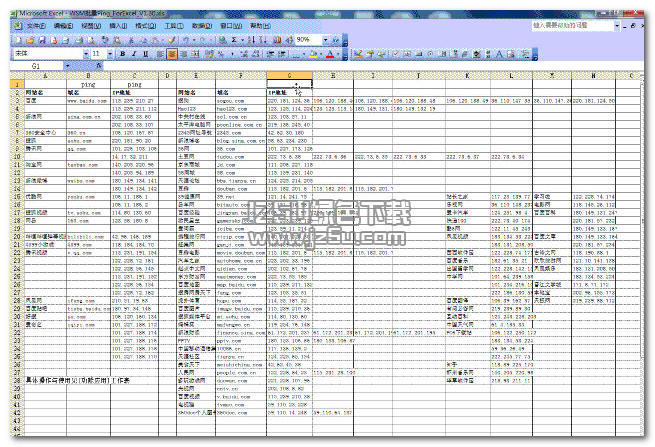This screenshot has width=655, height=447.
Task: Open the font size dropdown
Action: 109,53
